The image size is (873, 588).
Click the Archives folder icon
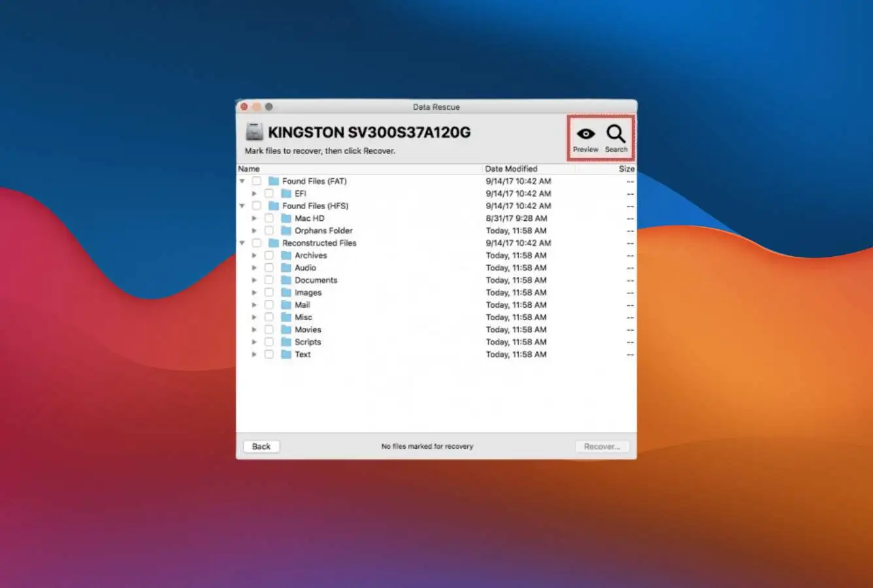[286, 255]
